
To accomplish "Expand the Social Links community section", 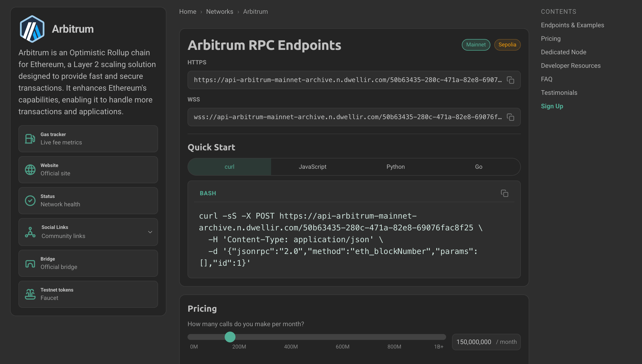I will (x=150, y=232).
